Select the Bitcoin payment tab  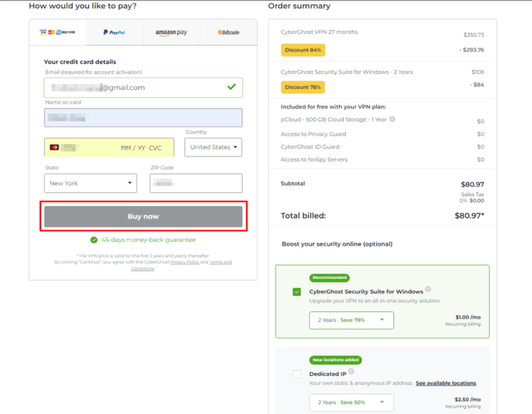(x=229, y=33)
